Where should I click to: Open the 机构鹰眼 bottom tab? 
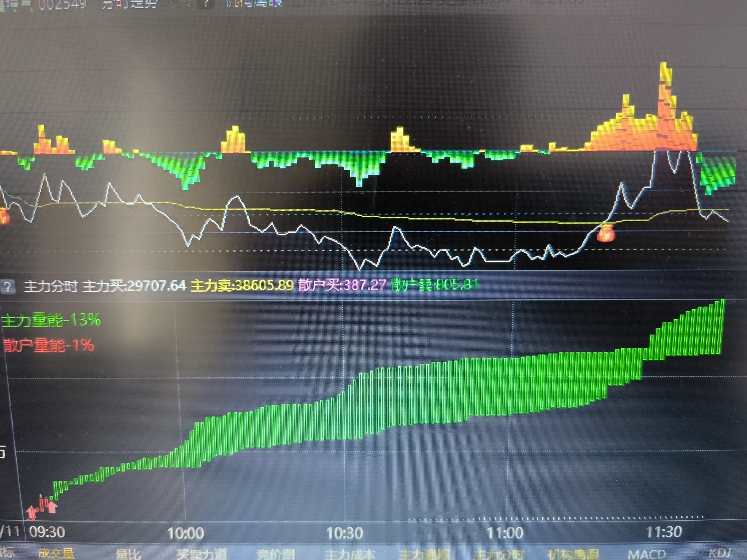[x=573, y=554]
